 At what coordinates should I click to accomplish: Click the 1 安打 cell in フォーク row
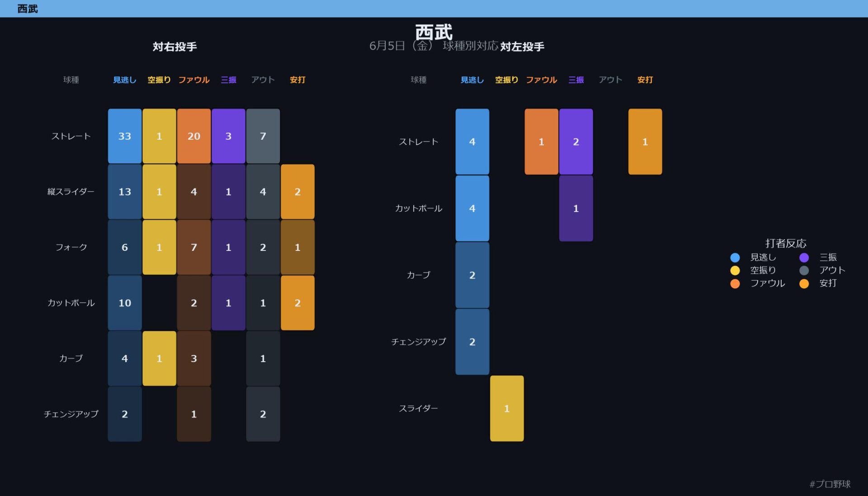pyautogui.click(x=297, y=247)
